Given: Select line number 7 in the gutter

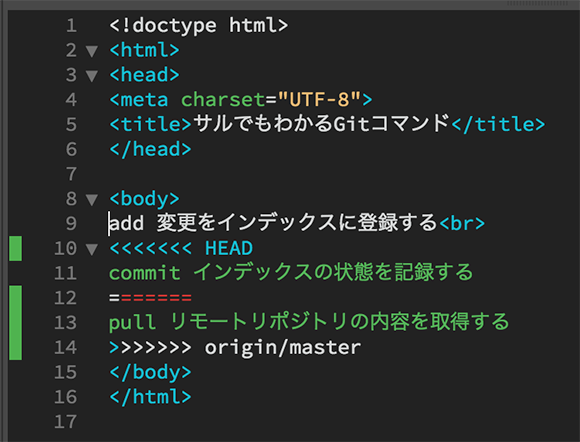Looking at the screenshot, I should [71, 174].
